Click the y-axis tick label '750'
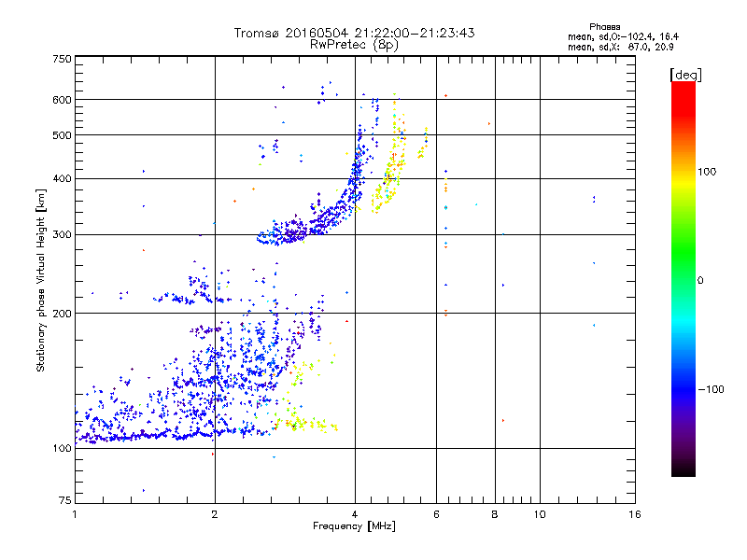Image resolution: width=747 pixels, height=560 pixels. point(62,59)
